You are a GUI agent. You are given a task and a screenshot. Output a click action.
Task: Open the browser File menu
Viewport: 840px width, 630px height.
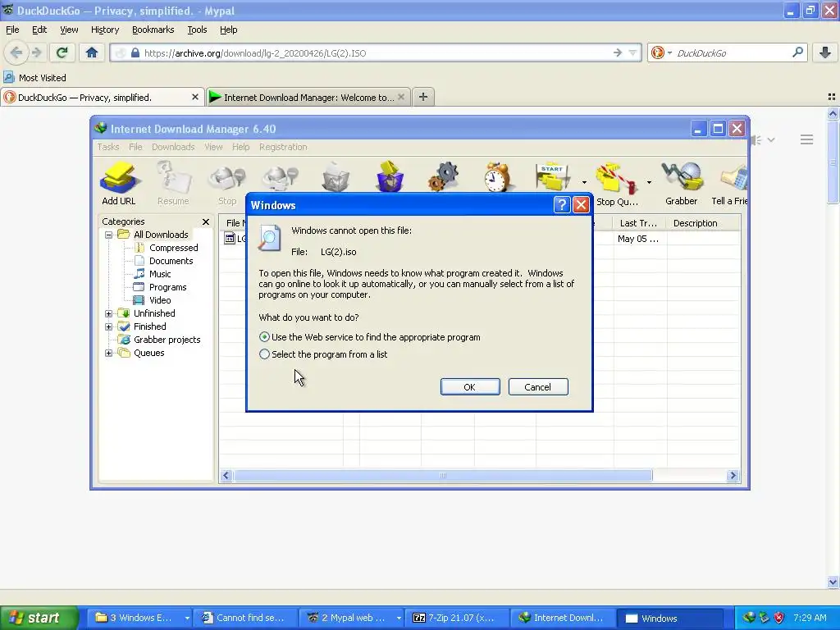(x=12, y=30)
